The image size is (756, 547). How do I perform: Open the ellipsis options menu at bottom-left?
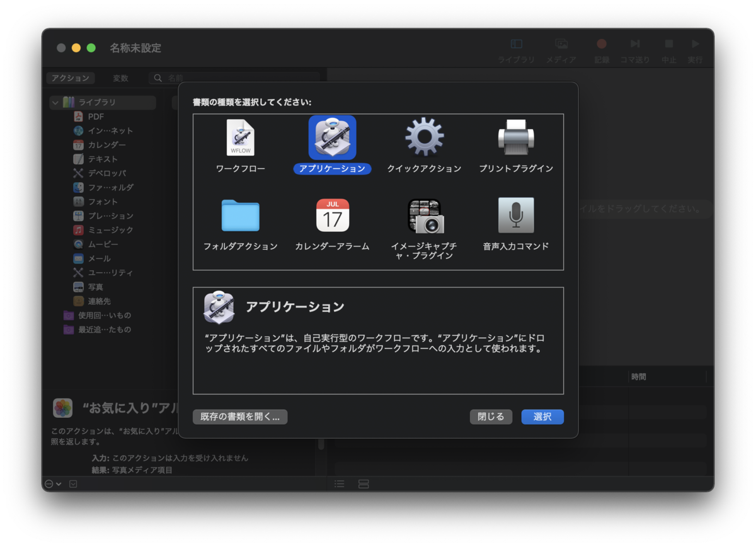[x=53, y=484]
